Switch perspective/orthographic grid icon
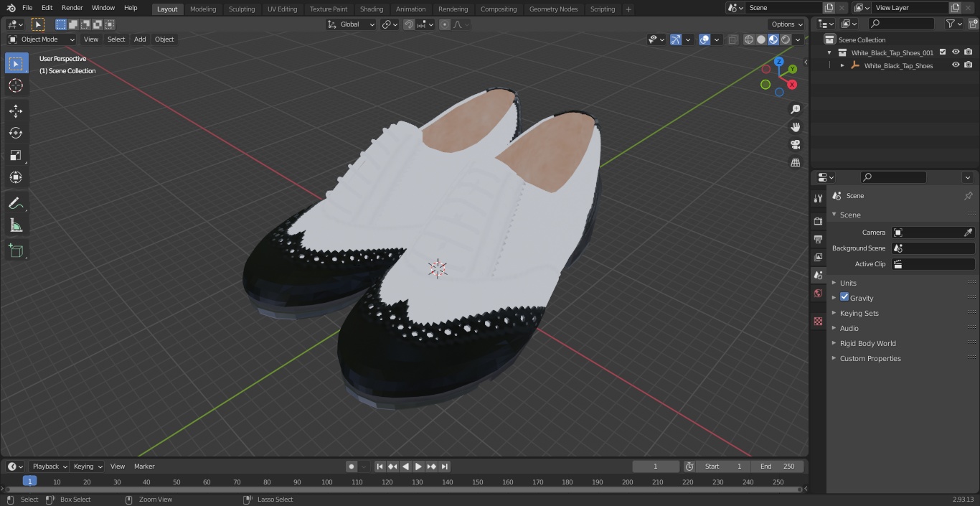This screenshot has width=980, height=506. [x=796, y=163]
